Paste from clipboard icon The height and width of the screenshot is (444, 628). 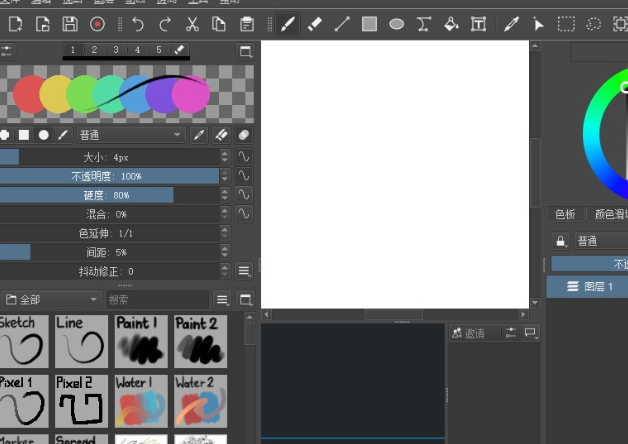pos(247,24)
